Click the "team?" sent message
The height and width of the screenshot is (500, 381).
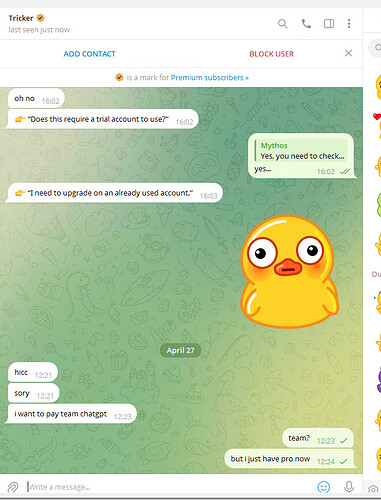[x=318, y=438]
